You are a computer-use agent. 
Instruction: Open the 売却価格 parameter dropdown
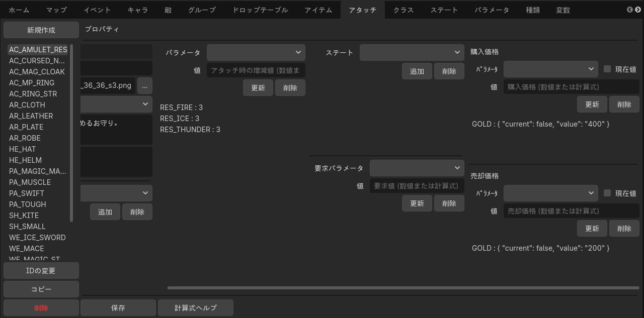[x=551, y=193]
